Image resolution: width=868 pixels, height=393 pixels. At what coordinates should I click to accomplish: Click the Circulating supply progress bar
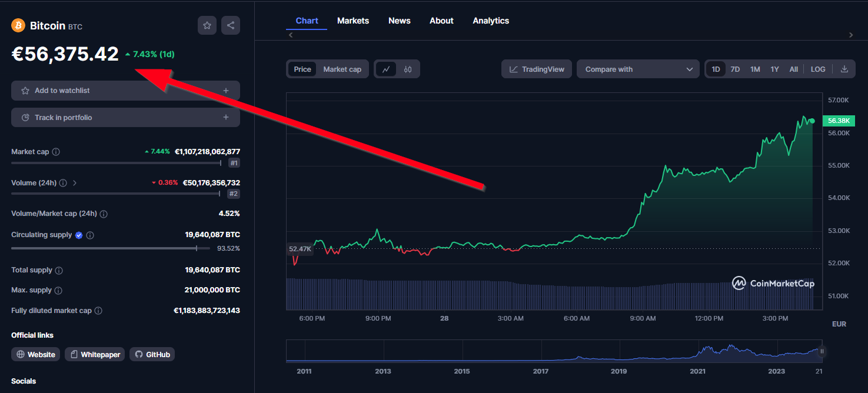click(111, 248)
